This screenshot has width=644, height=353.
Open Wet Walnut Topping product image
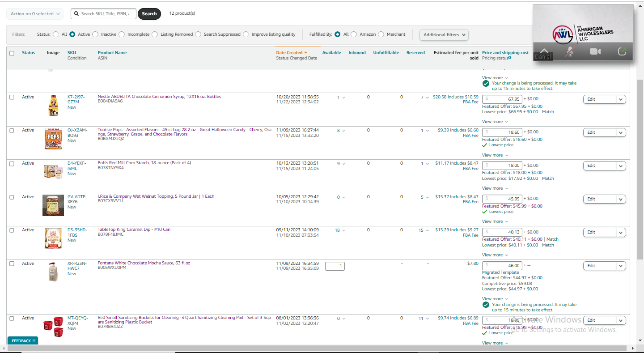click(x=53, y=205)
